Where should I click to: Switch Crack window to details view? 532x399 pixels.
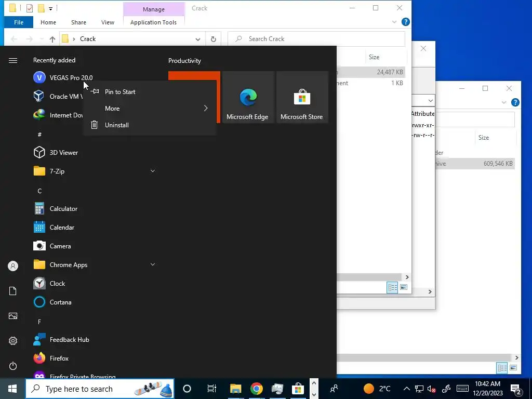pyautogui.click(x=393, y=287)
